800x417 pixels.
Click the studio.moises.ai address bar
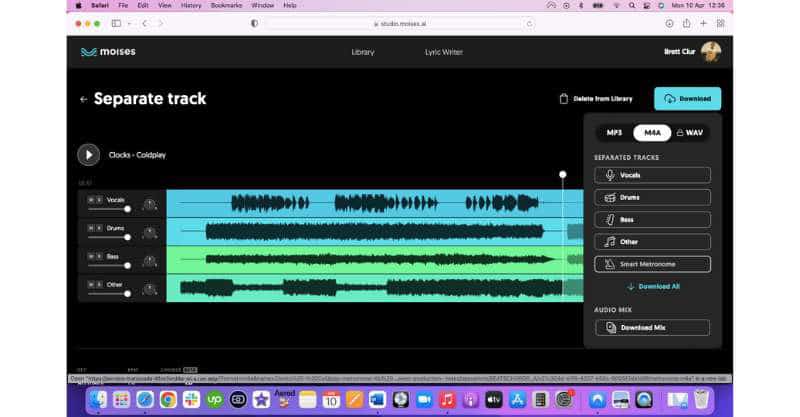pyautogui.click(x=400, y=23)
